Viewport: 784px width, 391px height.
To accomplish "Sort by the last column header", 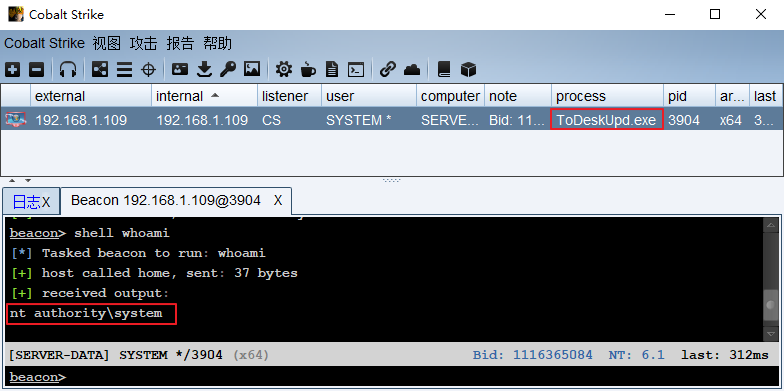I will [x=766, y=96].
